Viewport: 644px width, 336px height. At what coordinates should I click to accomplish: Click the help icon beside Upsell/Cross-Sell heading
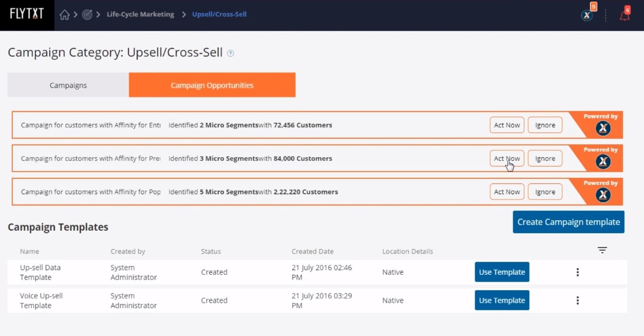tap(231, 53)
